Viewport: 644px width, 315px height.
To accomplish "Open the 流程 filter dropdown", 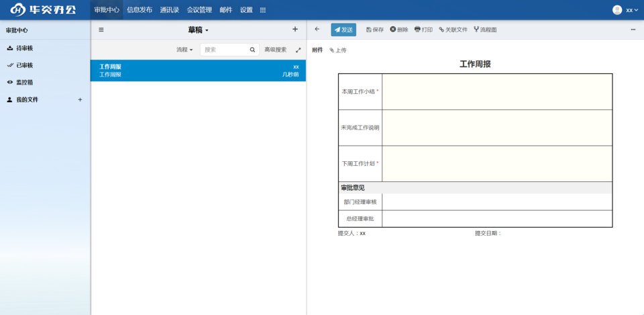I will (x=185, y=49).
